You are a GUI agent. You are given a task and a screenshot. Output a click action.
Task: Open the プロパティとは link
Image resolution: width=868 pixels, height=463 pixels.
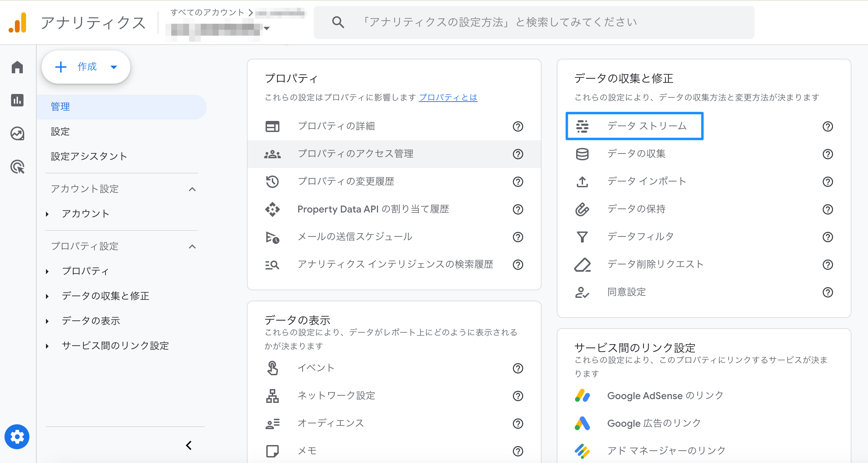pos(448,97)
